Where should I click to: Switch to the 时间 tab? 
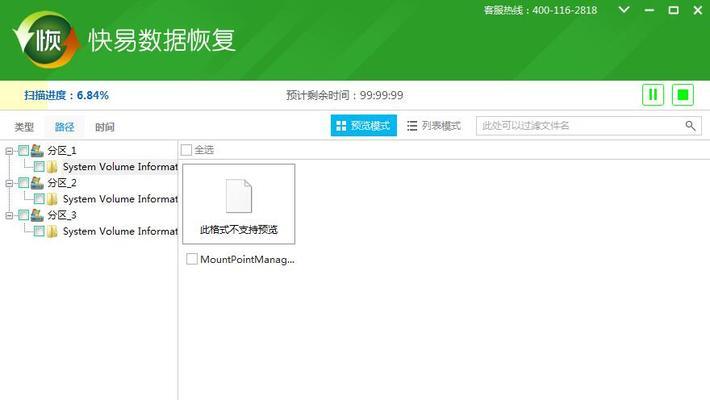105,127
